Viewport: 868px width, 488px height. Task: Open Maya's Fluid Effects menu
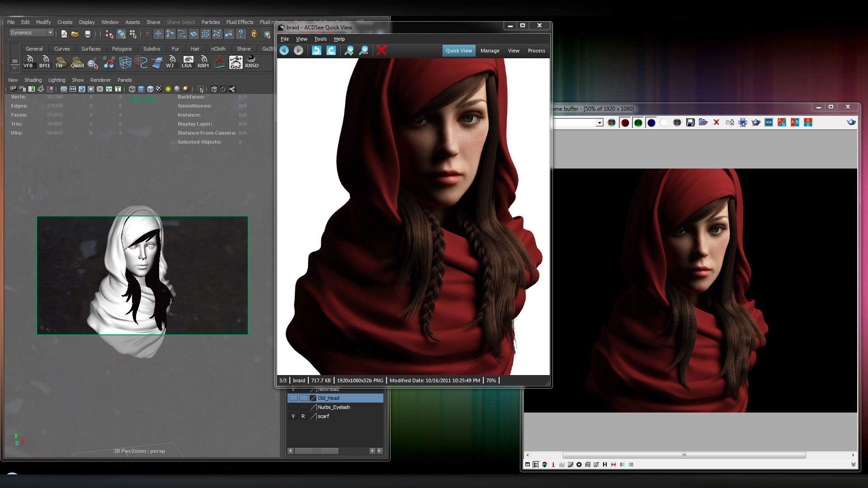pos(240,22)
